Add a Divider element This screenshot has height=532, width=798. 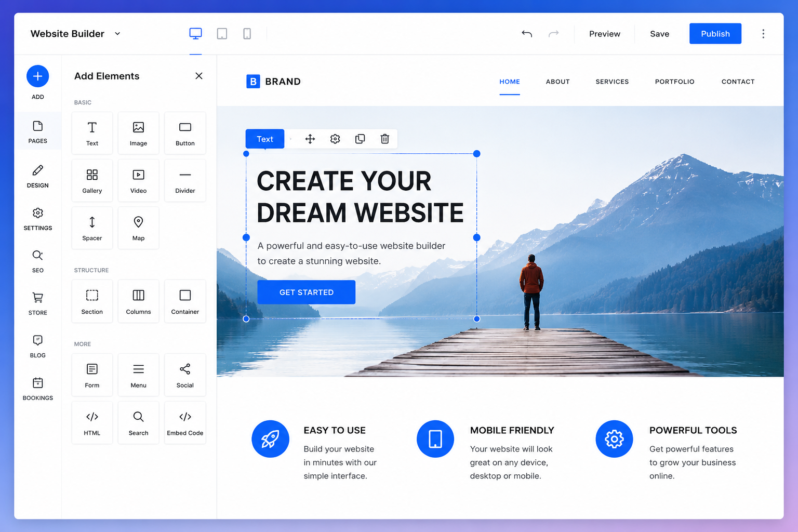tap(185, 181)
